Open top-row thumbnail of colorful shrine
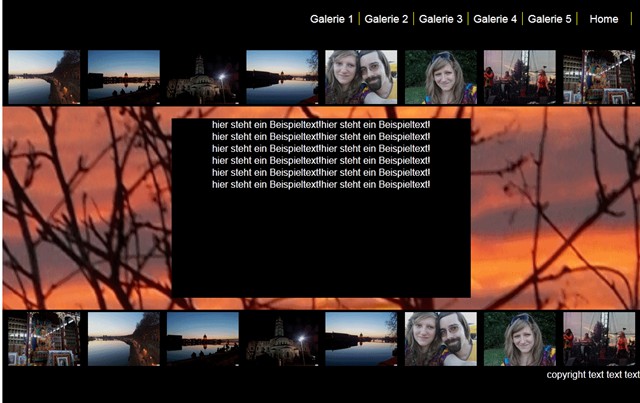The image size is (640, 403). [599, 77]
